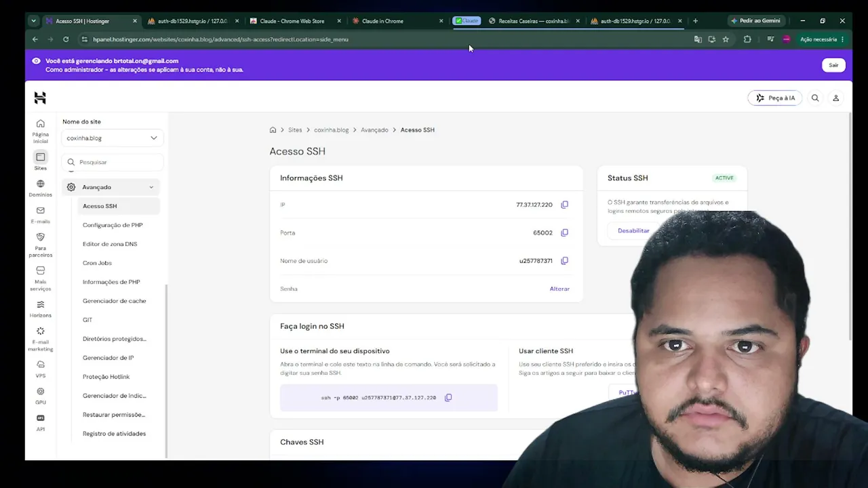Click the coxinha.blog breadcrumb link
Screen dimensions: 868x488
331,129
